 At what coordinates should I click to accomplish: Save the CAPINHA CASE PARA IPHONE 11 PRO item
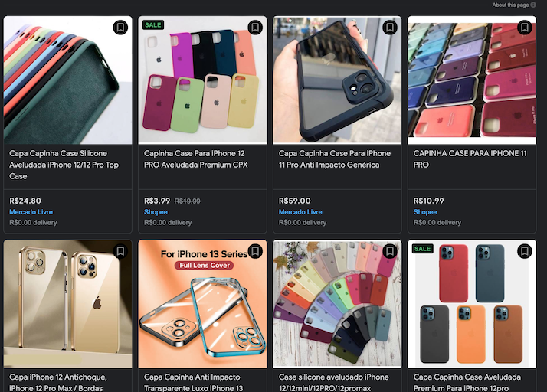coord(524,28)
